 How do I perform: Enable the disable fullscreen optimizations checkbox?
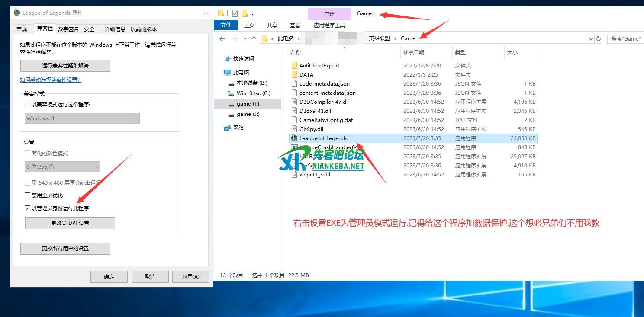tap(28, 195)
